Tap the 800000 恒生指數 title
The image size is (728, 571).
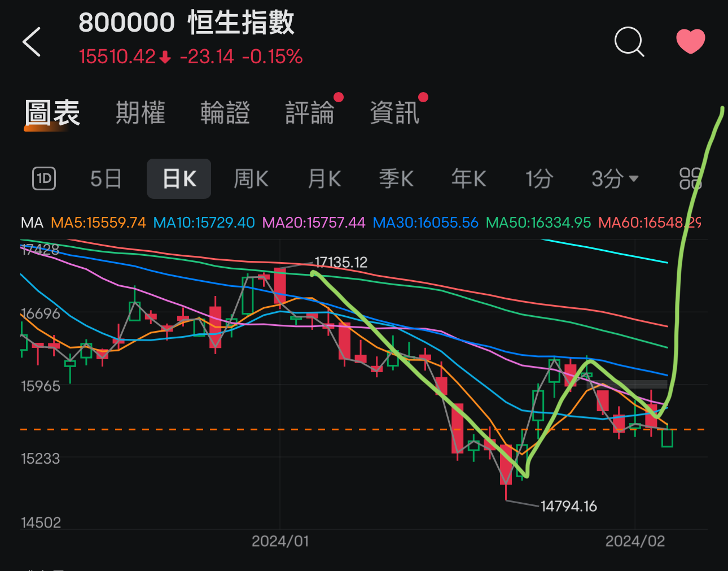pos(186,23)
